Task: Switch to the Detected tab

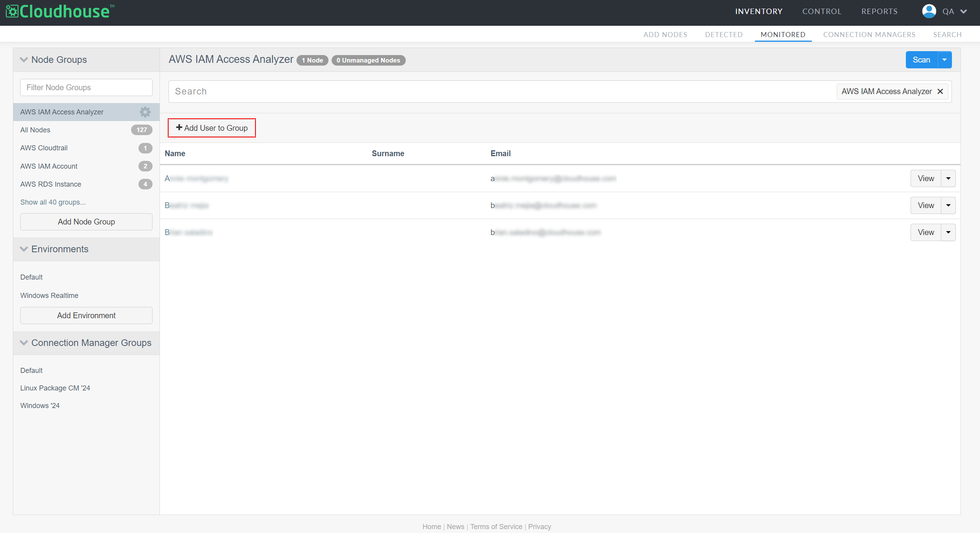Action: point(724,34)
